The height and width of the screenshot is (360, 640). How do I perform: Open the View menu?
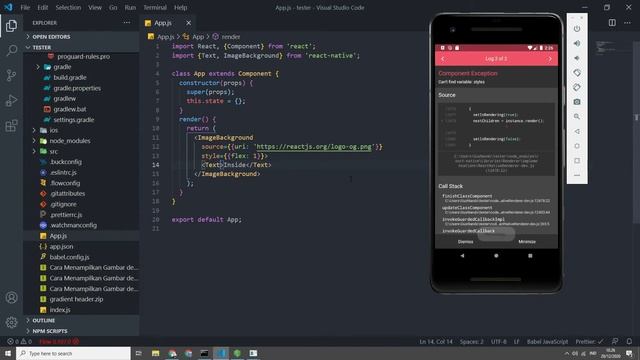[x=95, y=7]
